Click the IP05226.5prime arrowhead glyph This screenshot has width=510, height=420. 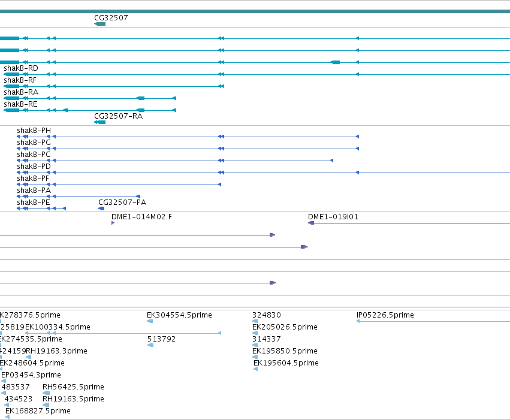coord(358,321)
